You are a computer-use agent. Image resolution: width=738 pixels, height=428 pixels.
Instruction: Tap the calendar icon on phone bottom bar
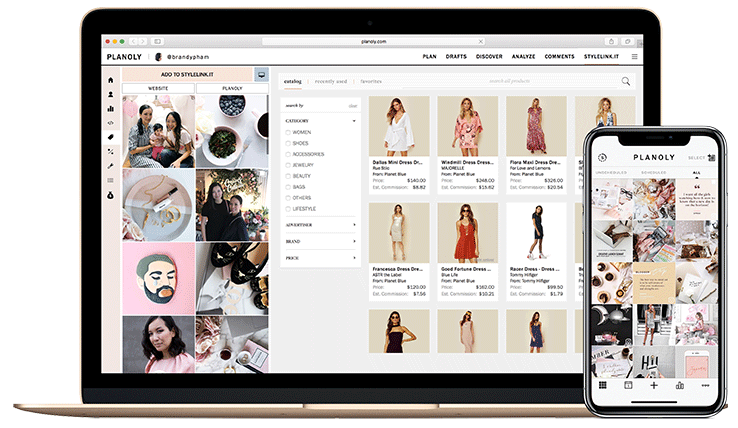[628, 385]
